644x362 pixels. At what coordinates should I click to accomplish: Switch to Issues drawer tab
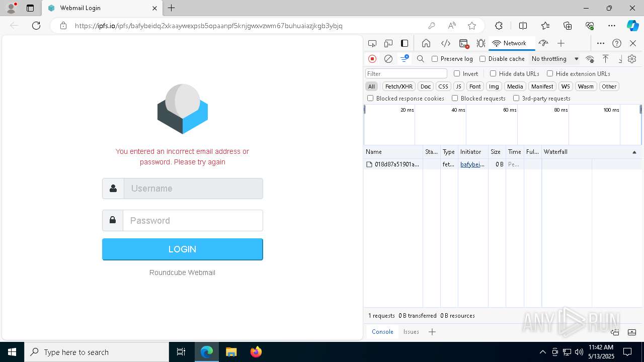[x=411, y=332]
